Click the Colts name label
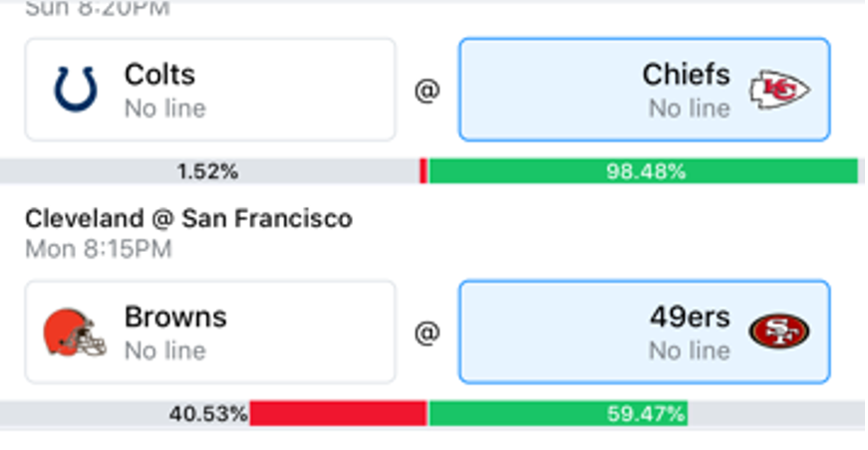868x450 pixels. tap(160, 75)
